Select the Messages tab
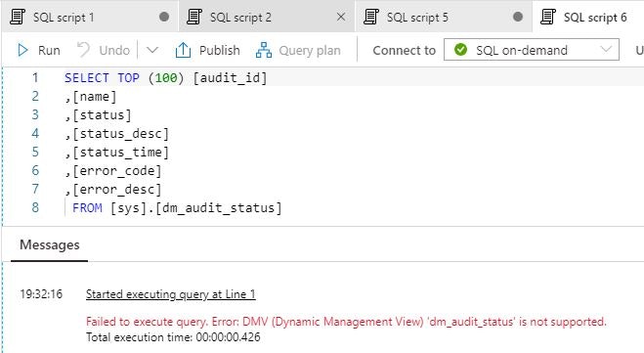 (49, 244)
